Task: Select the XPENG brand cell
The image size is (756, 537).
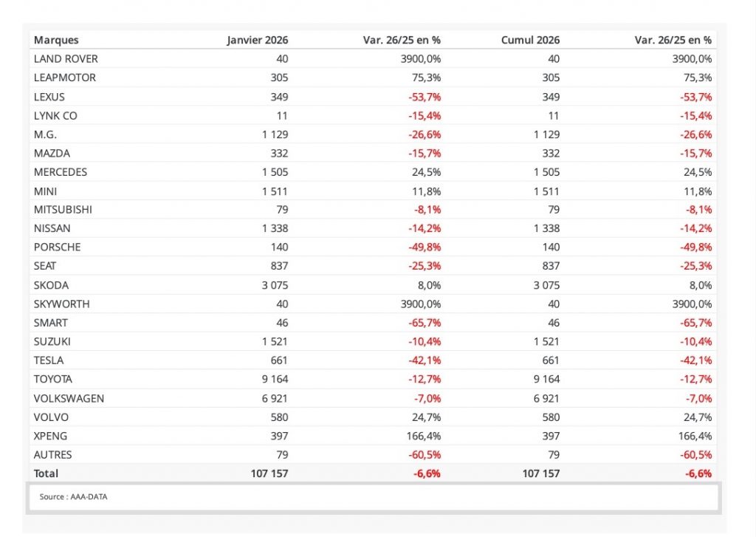Action: (50, 436)
